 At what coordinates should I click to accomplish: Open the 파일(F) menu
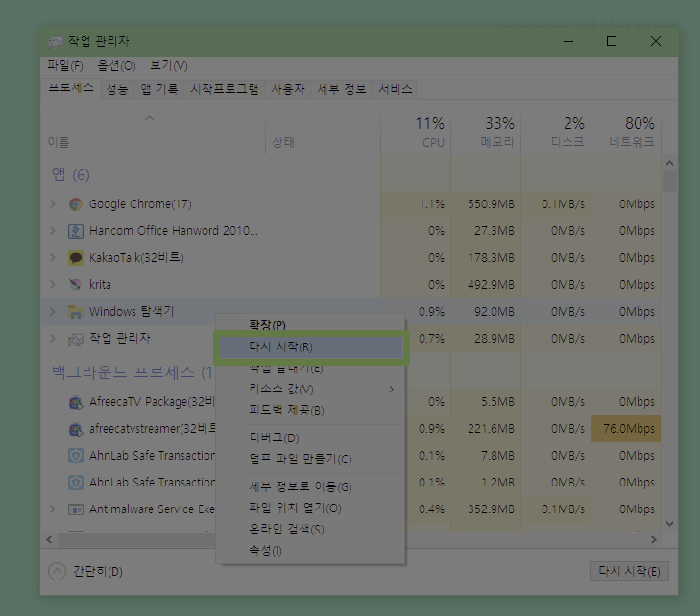click(65, 66)
